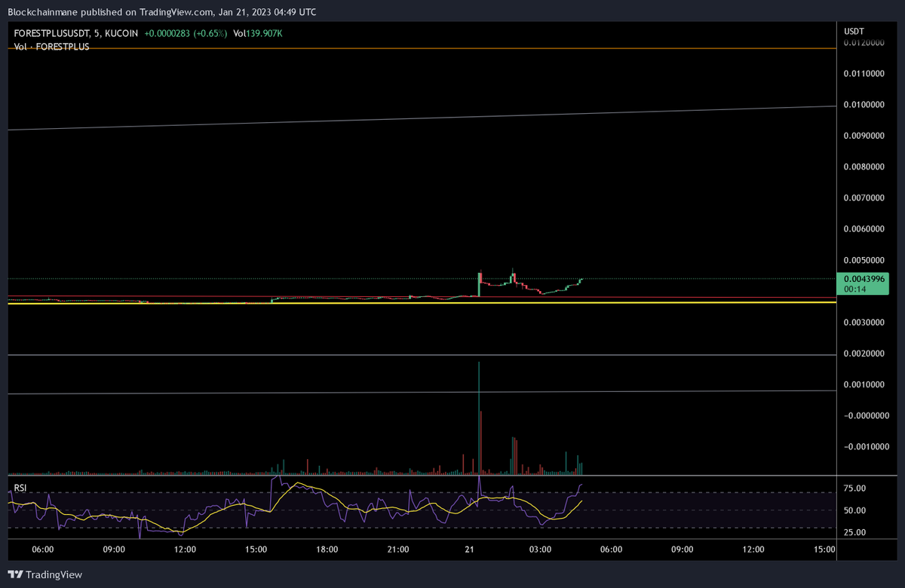Click the FORESTPLUSUSDT symbol title

click(51, 33)
